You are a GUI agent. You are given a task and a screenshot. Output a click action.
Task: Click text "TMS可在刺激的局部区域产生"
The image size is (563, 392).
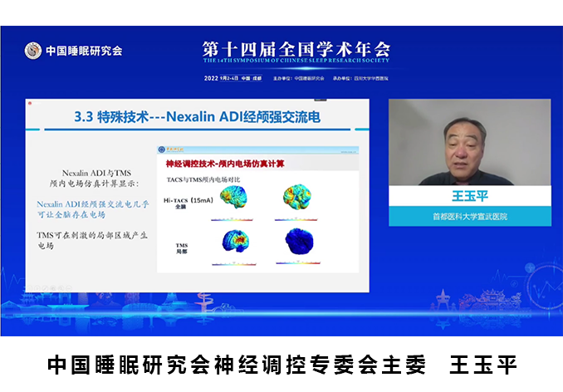(92, 236)
